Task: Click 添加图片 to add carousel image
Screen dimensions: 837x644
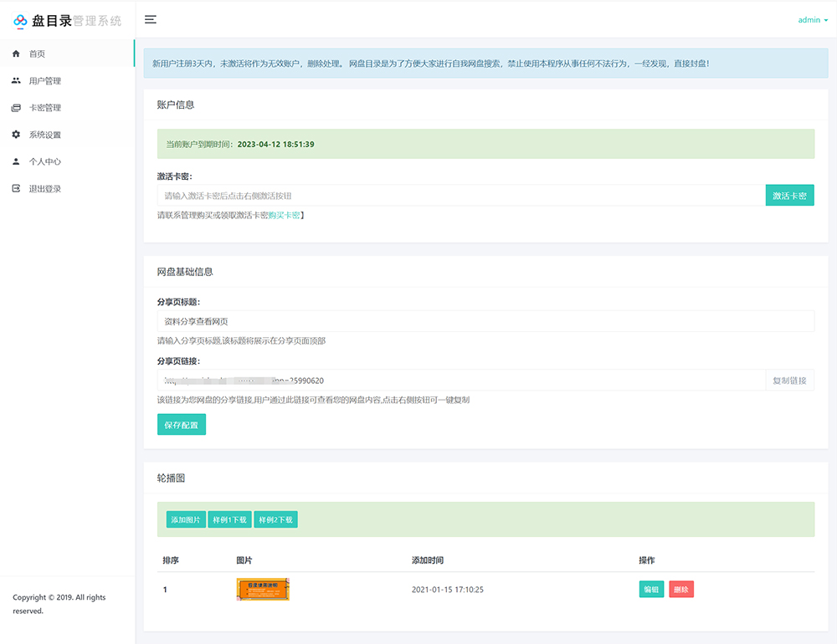Action: 186,519
